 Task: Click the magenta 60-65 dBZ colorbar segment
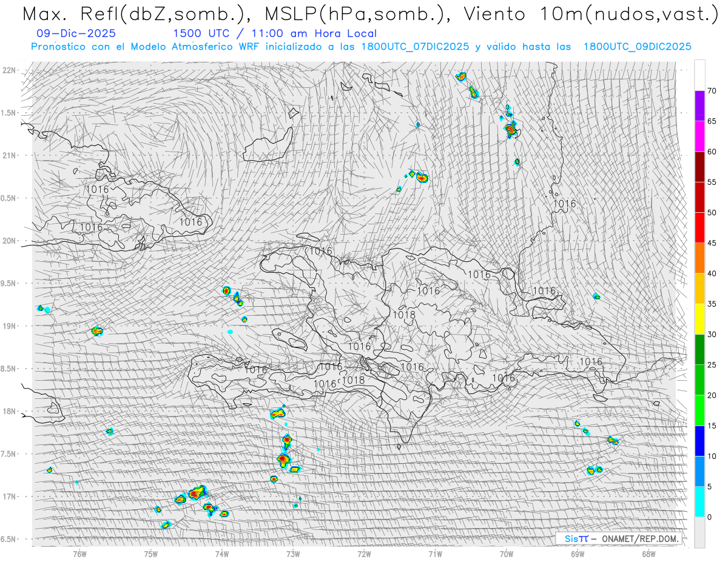(x=699, y=136)
